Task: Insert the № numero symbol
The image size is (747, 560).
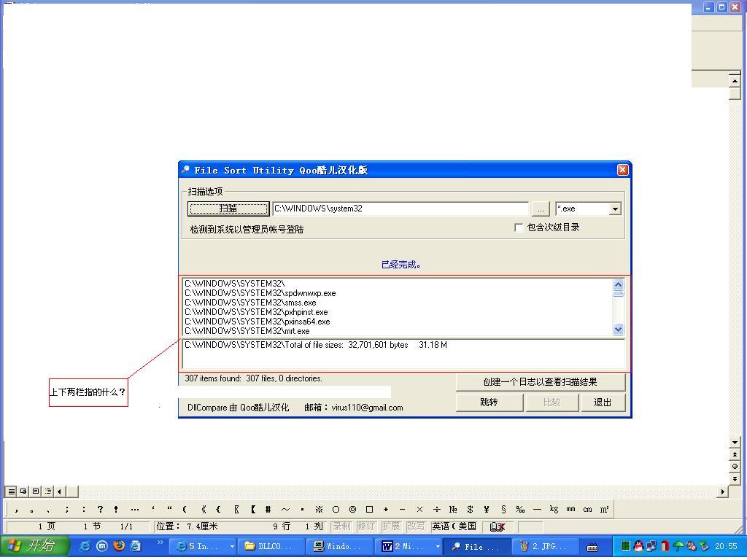Action: tap(453, 509)
